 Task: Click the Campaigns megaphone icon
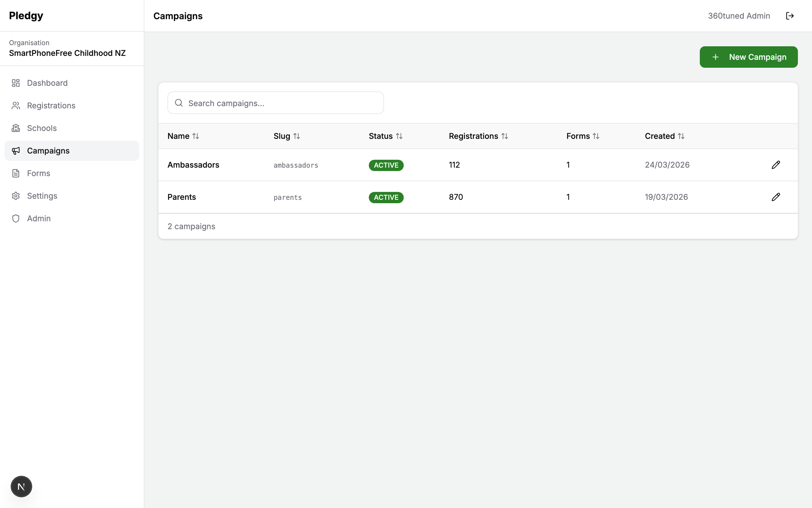[x=16, y=150]
